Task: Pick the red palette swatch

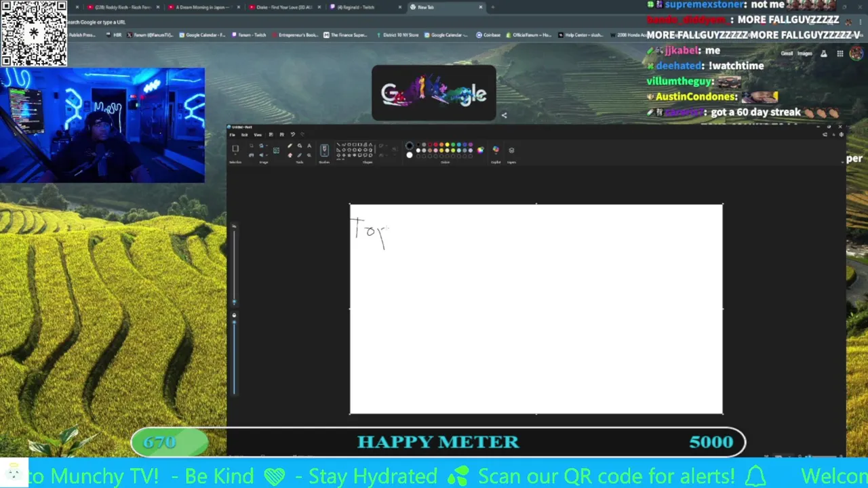Action: pyautogui.click(x=435, y=144)
